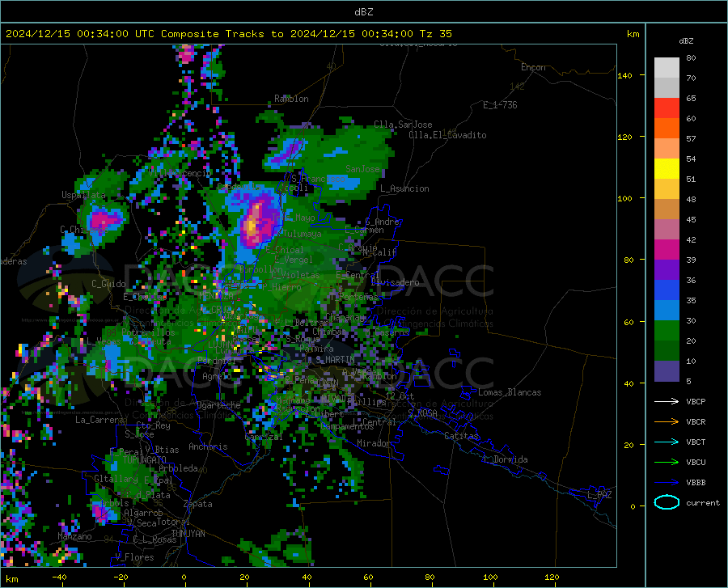Select the red 60-65 dBZ legend swatch
Image resolution: width=728 pixels, height=588 pixels.
[x=667, y=108]
